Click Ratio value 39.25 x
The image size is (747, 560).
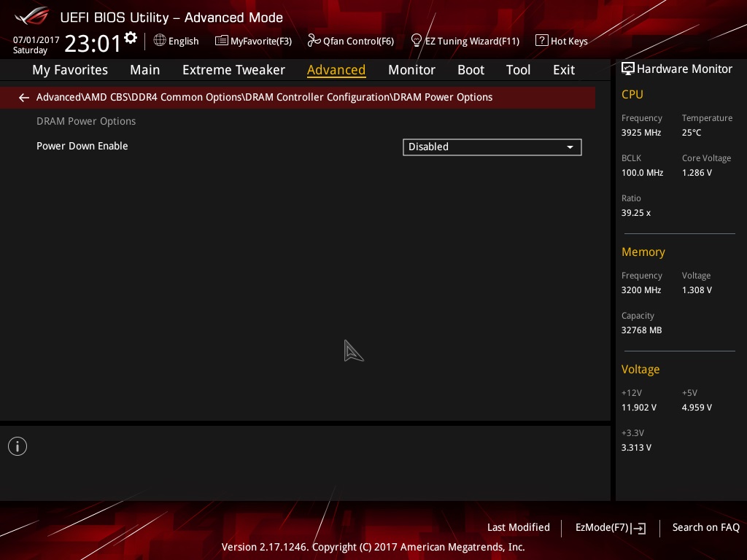click(x=636, y=213)
